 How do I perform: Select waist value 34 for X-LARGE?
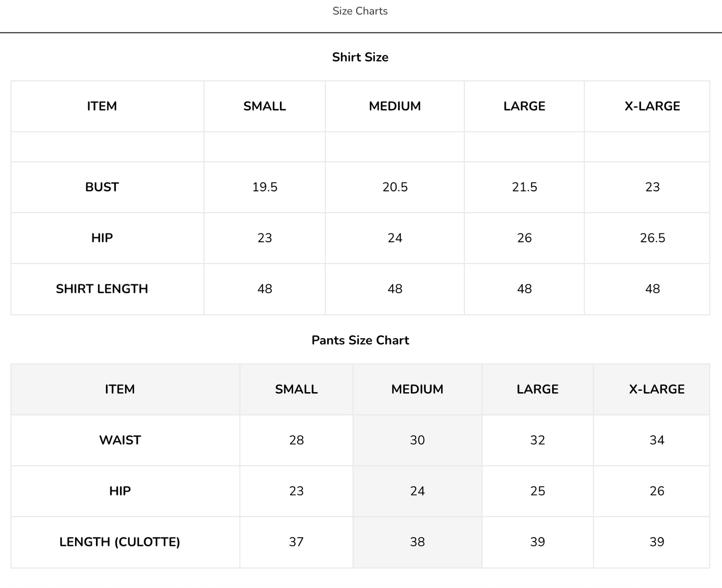pyautogui.click(x=657, y=440)
